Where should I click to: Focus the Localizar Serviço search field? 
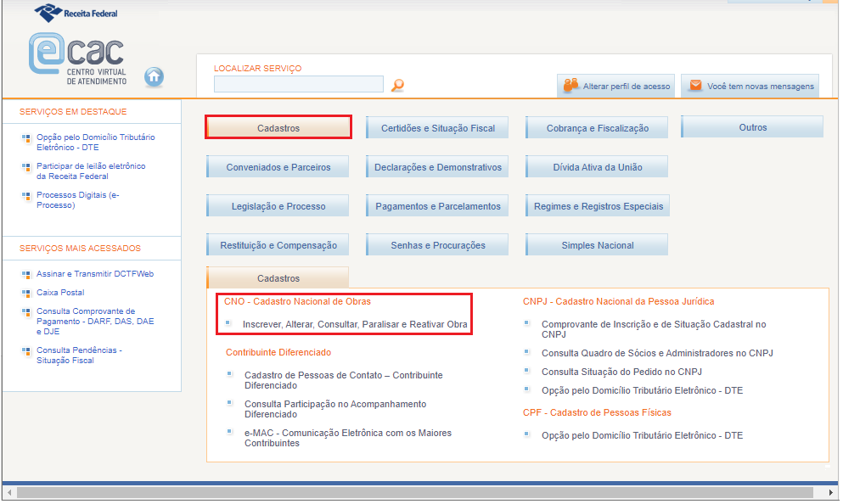point(298,84)
